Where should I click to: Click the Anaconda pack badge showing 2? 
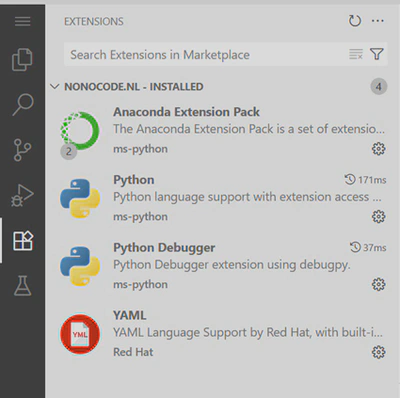pos(69,151)
